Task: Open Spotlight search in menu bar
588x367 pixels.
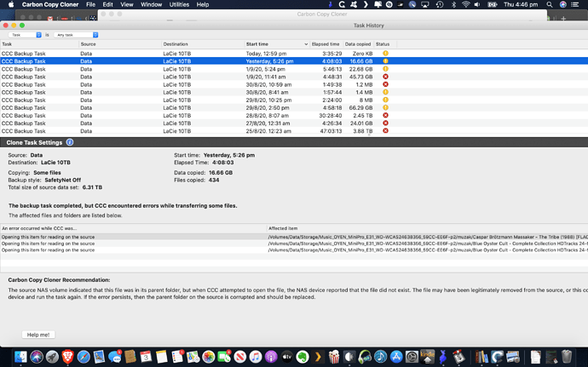Action: click(x=550, y=4)
